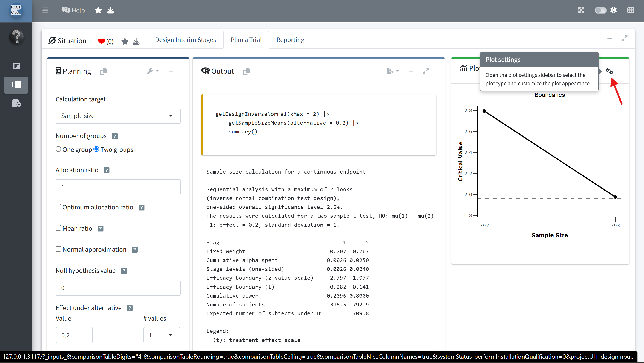644x363 pixels.
Task: Click the red heart likes icon
Action: 101,41
